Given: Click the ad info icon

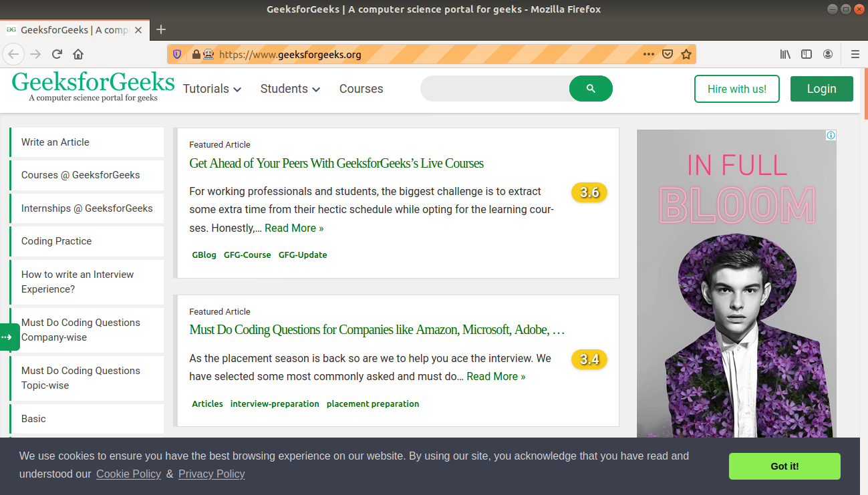Looking at the screenshot, I should [x=831, y=136].
